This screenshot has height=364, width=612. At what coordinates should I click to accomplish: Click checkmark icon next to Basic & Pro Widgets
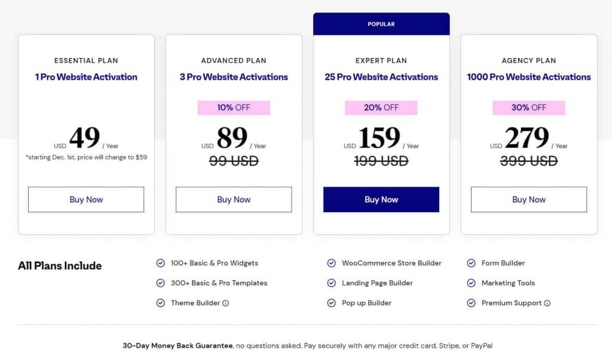click(160, 263)
